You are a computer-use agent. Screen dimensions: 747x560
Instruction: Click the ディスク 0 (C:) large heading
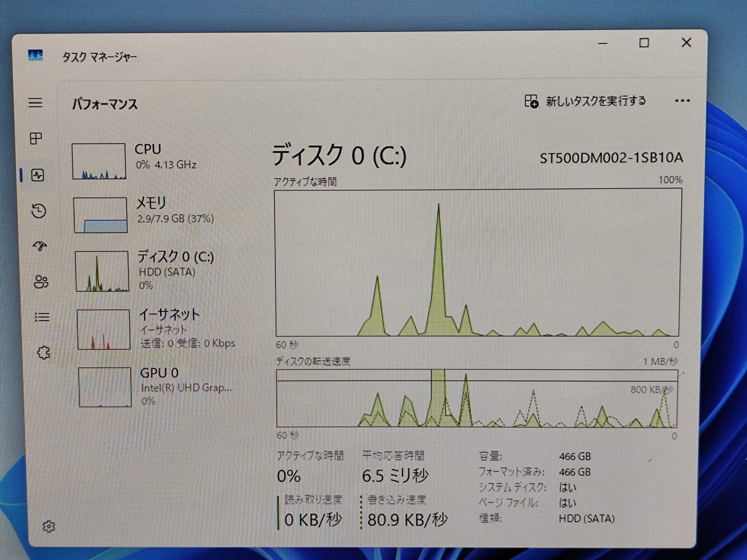pyautogui.click(x=339, y=155)
